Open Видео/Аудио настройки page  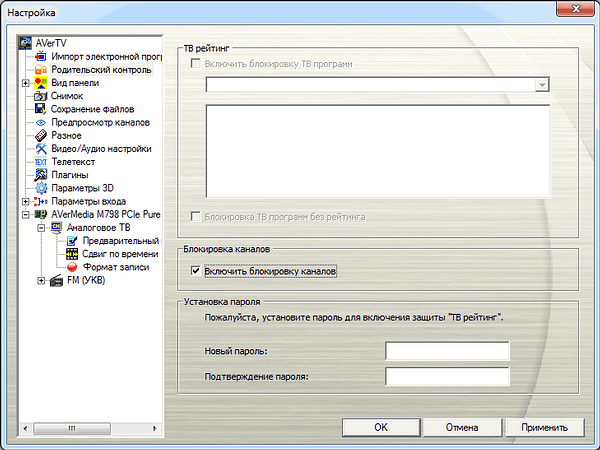pos(101,148)
